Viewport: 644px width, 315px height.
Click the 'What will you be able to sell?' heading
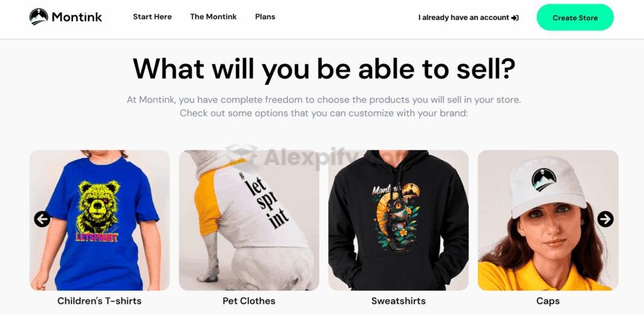pyautogui.click(x=324, y=69)
